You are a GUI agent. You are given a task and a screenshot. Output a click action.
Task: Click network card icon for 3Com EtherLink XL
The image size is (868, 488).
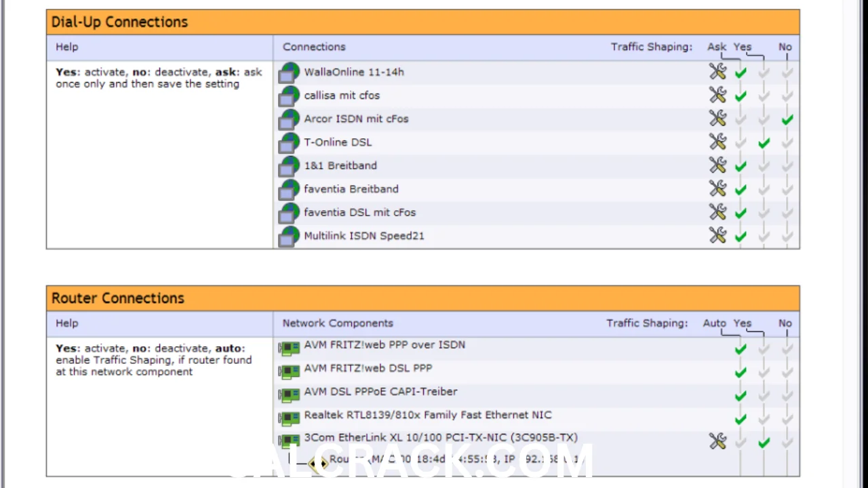[289, 441]
